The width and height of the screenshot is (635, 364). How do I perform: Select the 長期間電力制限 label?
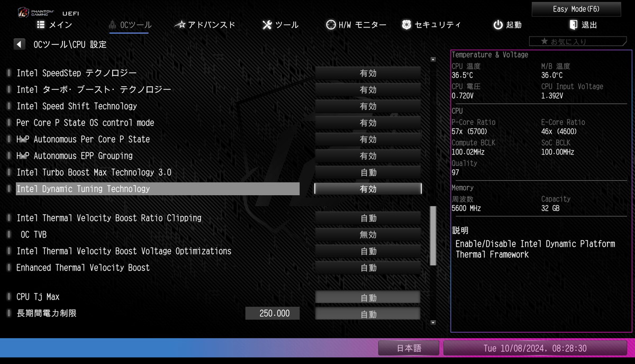(x=47, y=313)
